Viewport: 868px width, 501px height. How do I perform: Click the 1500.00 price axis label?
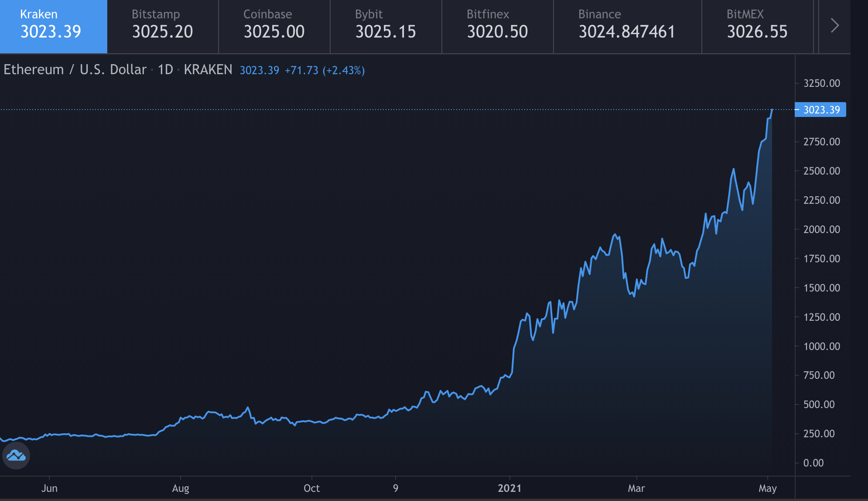[822, 288]
